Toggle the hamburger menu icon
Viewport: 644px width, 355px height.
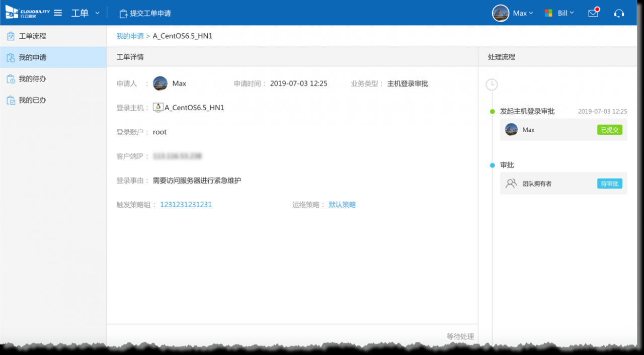point(58,13)
